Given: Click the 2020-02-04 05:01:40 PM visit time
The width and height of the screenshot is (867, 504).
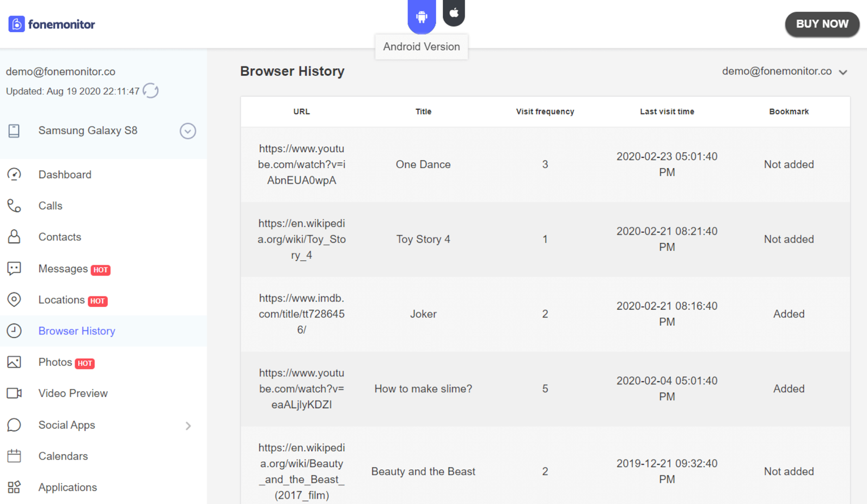Looking at the screenshot, I should pos(667,388).
